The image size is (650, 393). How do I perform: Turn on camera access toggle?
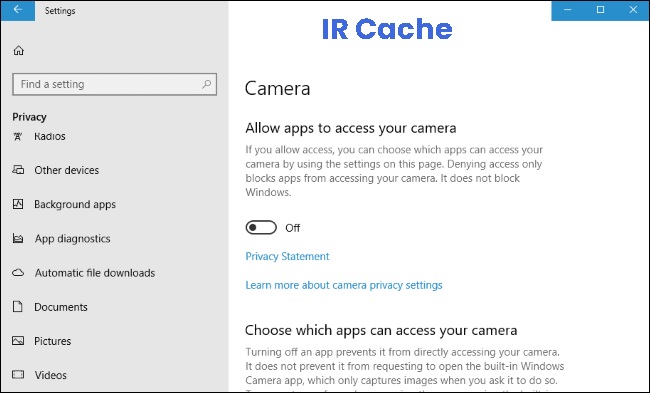pyautogui.click(x=261, y=228)
